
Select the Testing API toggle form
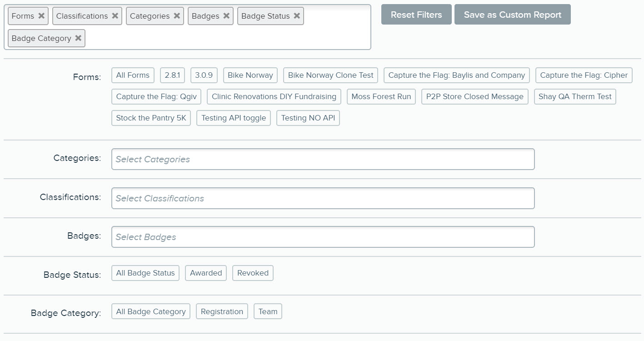tap(234, 118)
